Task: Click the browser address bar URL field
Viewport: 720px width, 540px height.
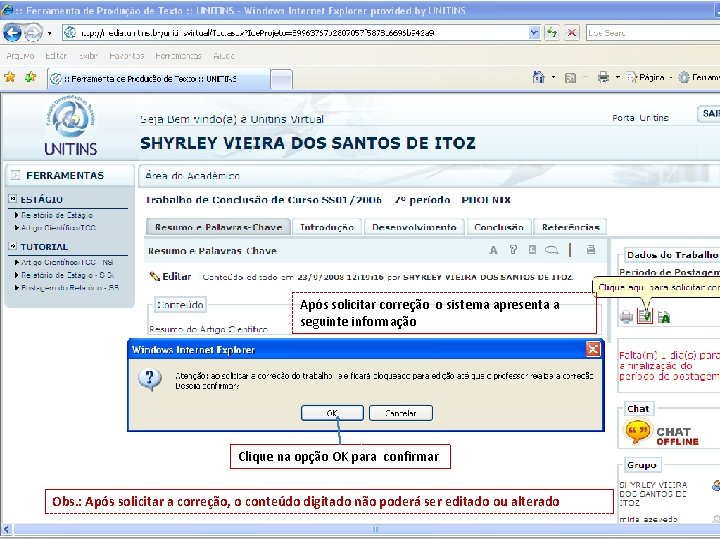Action: [x=295, y=33]
